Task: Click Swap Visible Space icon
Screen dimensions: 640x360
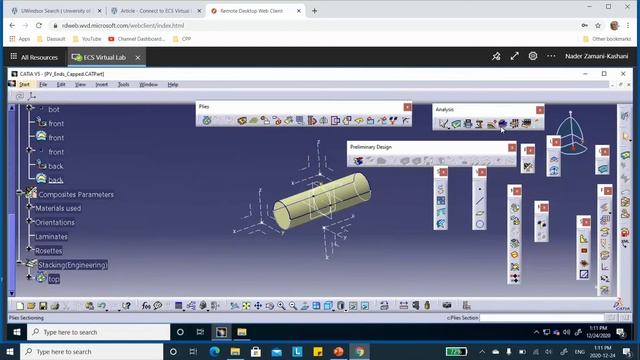Action: pos(365,306)
